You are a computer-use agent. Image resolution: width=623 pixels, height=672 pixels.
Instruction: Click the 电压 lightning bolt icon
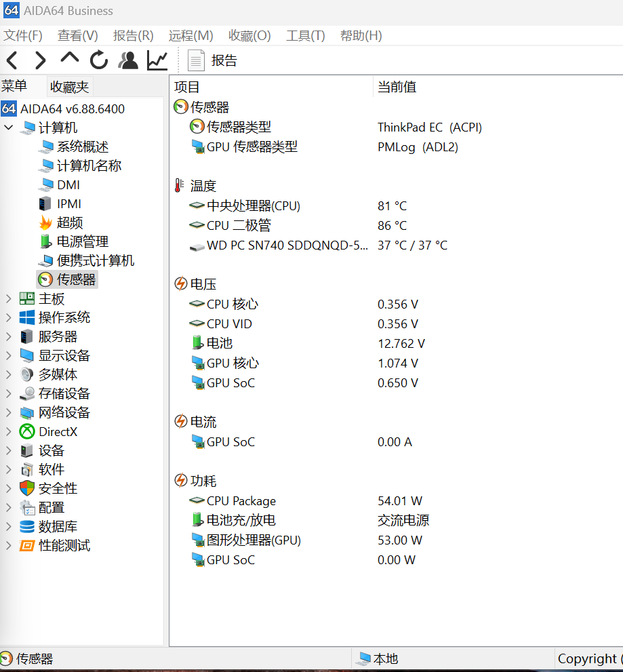pyautogui.click(x=181, y=283)
